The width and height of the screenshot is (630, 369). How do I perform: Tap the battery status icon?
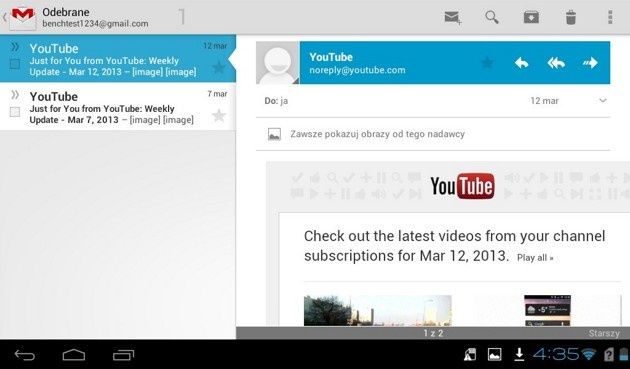pos(624,354)
